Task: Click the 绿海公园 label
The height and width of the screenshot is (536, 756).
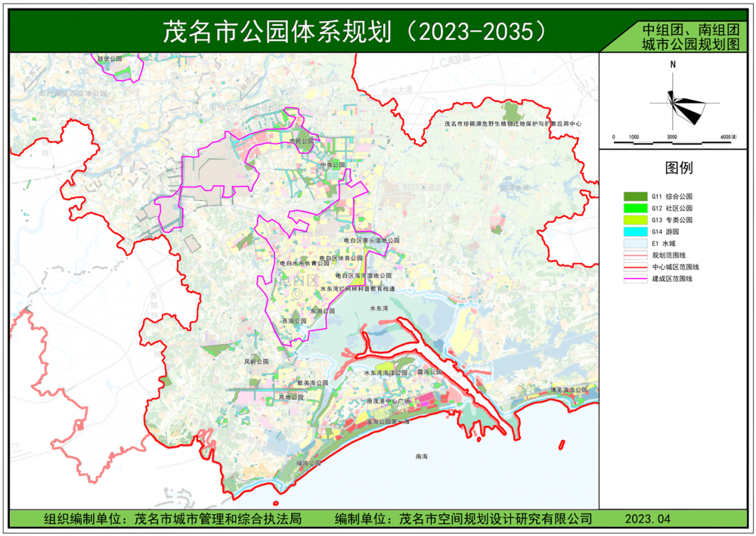Action: tap(309, 463)
